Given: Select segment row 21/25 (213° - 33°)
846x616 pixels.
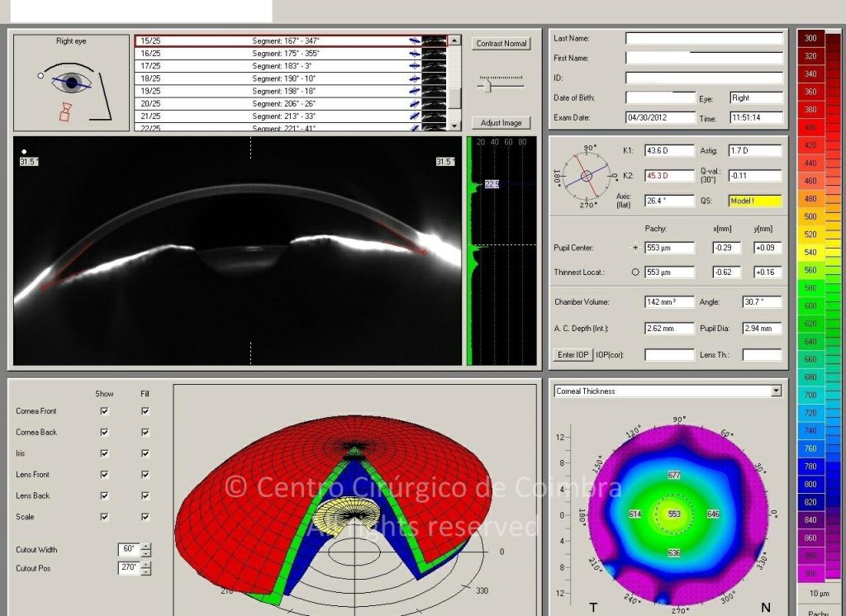Looking at the screenshot, I should pos(290,116).
